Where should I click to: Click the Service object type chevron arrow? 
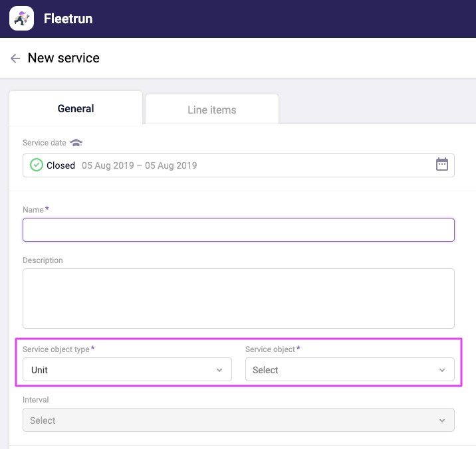pyautogui.click(x=219, y=370)
